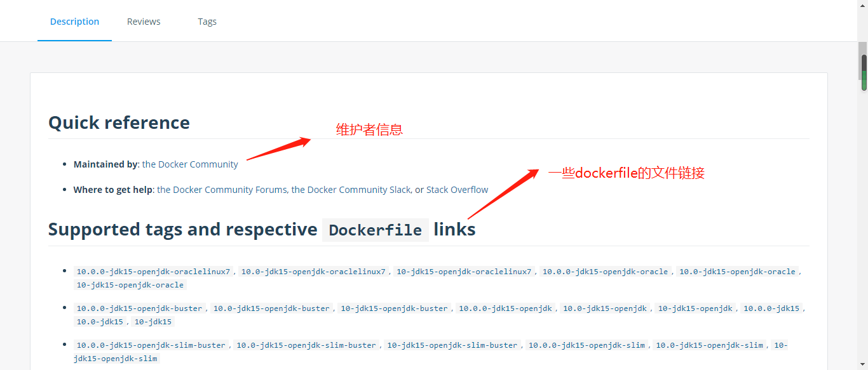Image resolution: width=868 pixels, height=370 pixels.
Task: Open the Stack Overflow link
Action: (456, 189)
